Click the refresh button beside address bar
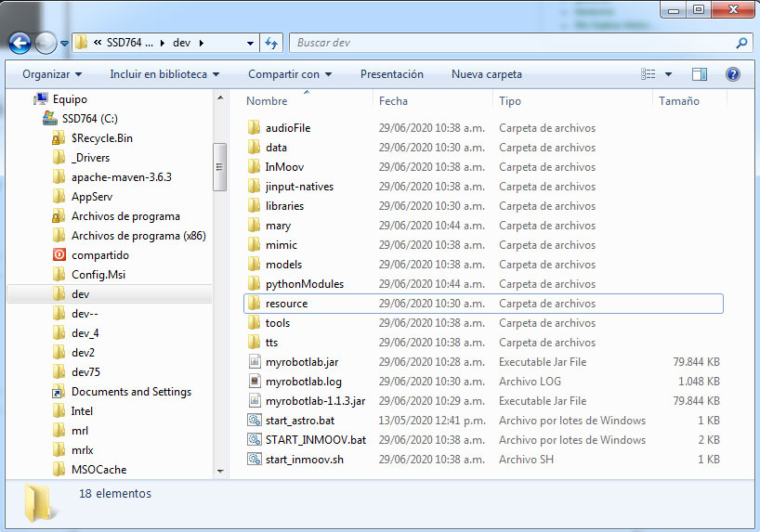 click(x=271, y=43)
